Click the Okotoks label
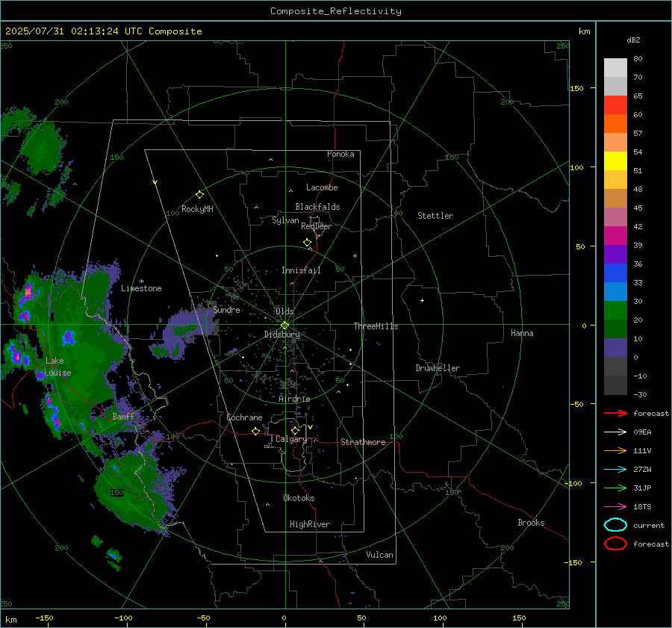This screenshot has height=628, width=672. click(299, 498)
